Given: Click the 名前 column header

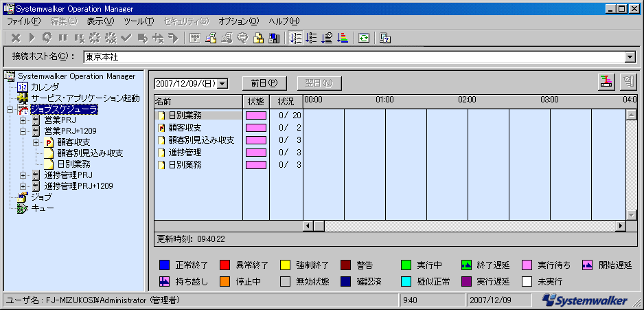Looking at the screenshot, I should point(198,101).
